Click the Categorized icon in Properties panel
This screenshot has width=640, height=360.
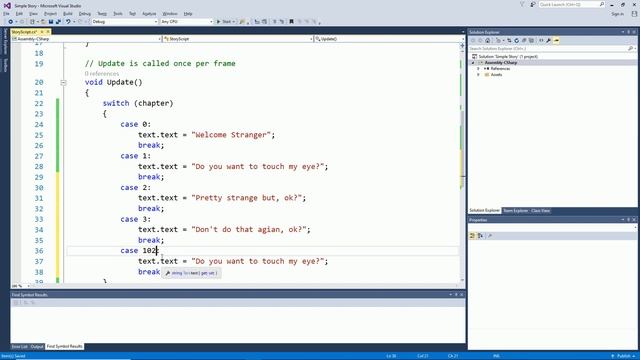473,236
